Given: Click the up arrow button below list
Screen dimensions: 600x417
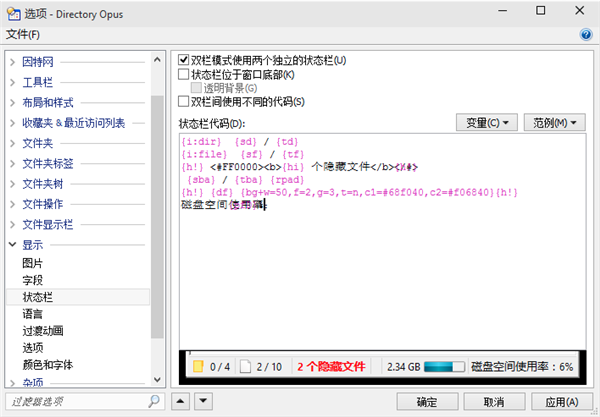Looking at the screenshot, I should [x=182, y=401].
